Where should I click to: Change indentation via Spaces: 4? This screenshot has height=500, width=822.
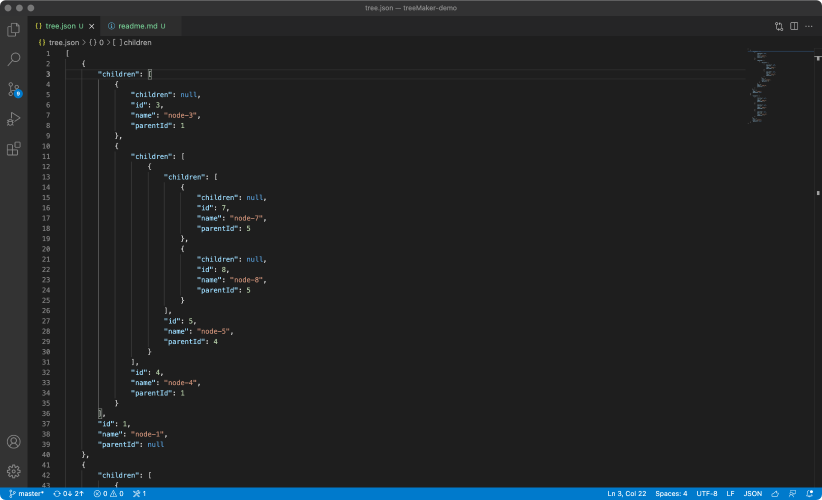tap(671, 493)
